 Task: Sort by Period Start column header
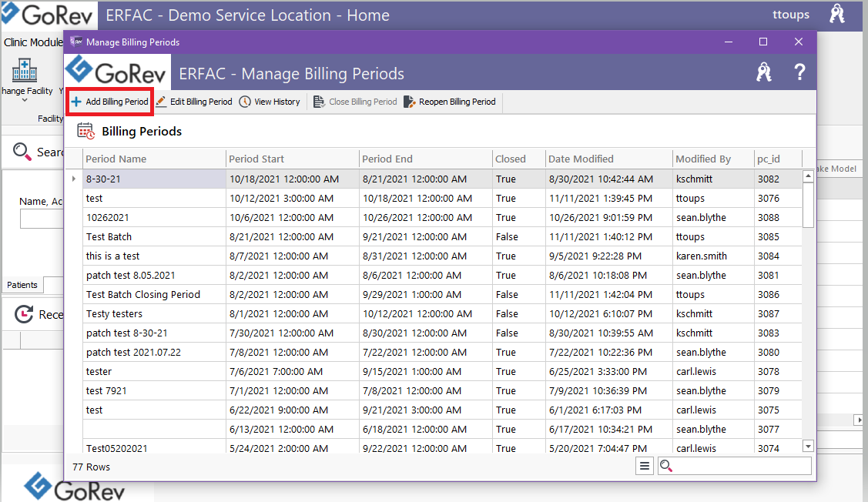click(293, 159)
